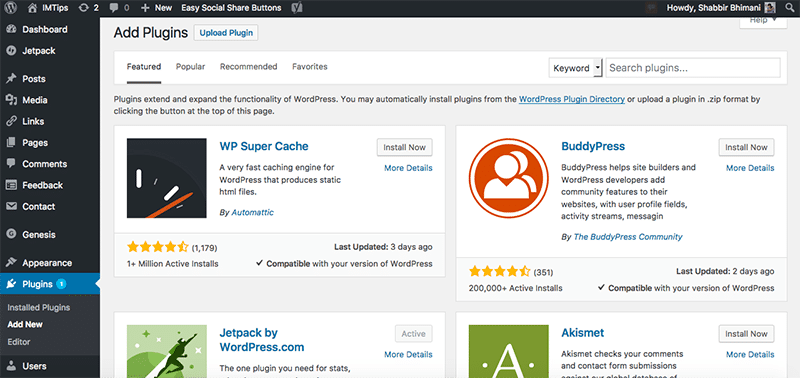Image resolution: width=800 pixels, height=378 pixels.
Task: Click the + New admin bar item
Action: pyautogui.click(x=156, y=8)
